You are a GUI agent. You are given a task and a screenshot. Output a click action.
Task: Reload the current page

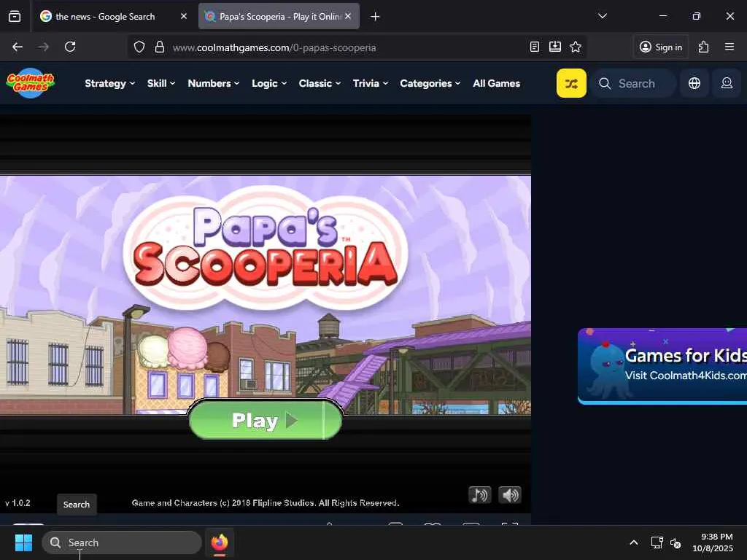pos(70,47)
